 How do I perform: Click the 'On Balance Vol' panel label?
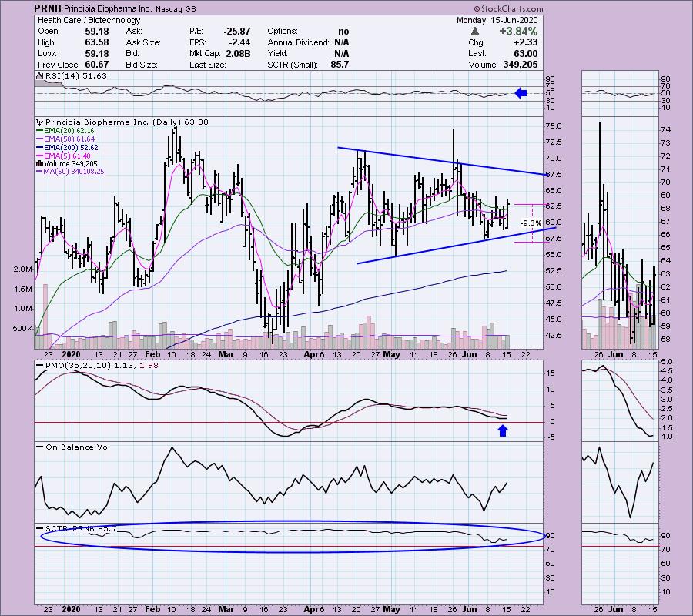[x=78, y=447]
